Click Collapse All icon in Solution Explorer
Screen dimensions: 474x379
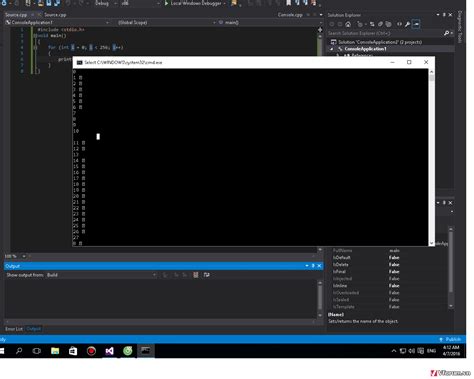[380, 24]
